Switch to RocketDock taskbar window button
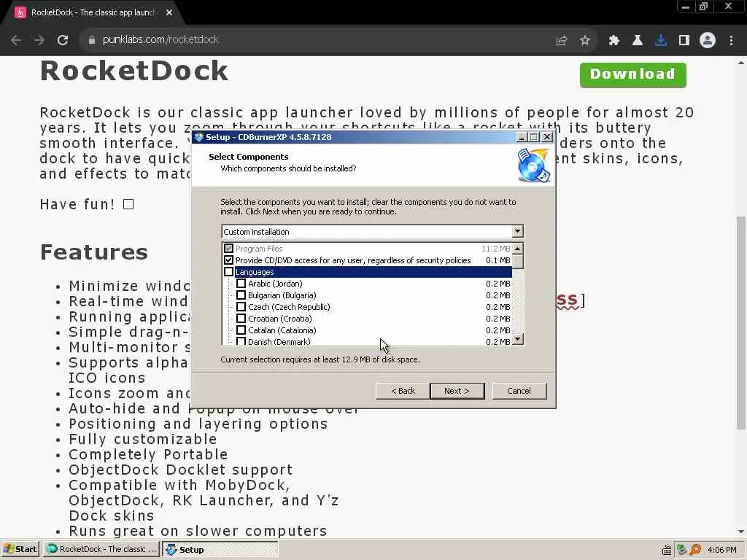The width and height of the screenshot is (747, 560). click(101, 550)
